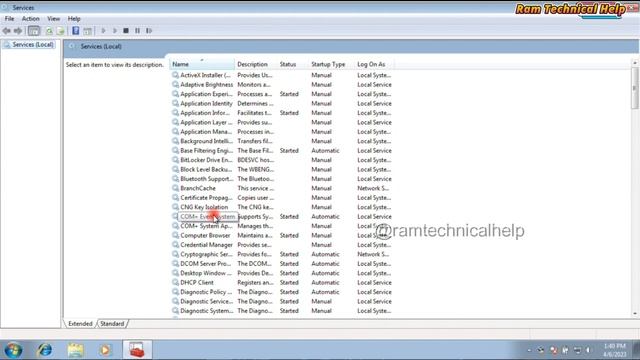
Task: Click Show/Hide Action Pane toolbar icon
Action: click(x=87, y=31)
